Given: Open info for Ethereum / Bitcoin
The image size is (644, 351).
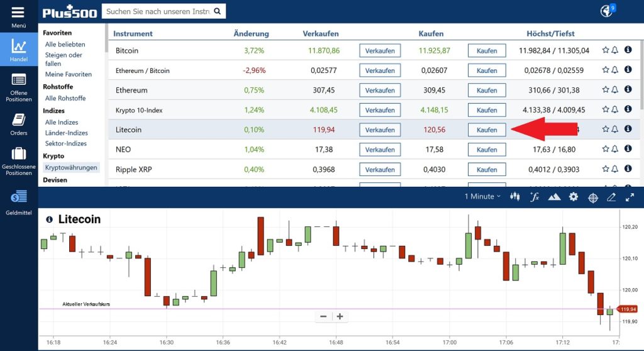Looking at the screenshot, I should (628, 69).
